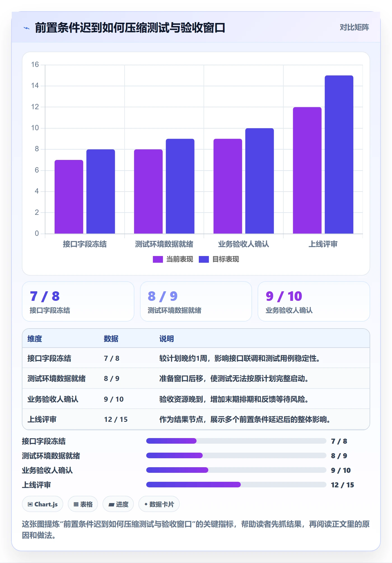Screen dimensions: 392x563
Task: Click the grid icon in 表格 tag
Action: (76, 504)
